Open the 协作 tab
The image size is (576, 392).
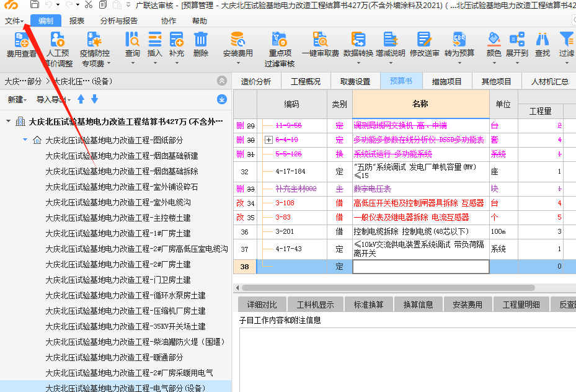168,21
